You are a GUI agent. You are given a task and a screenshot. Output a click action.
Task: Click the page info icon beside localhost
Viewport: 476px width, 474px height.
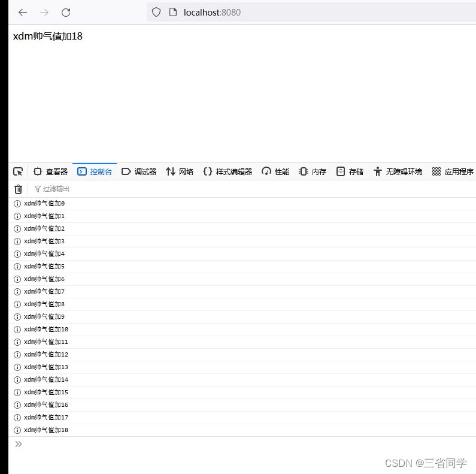[172, 12]
